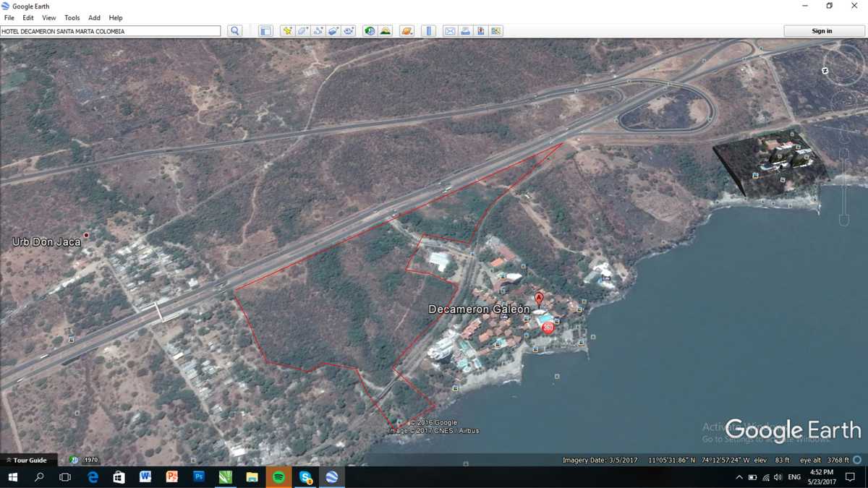Add a path from the toolbar
The width and height of the screenshot is (868, 488).
318,31
